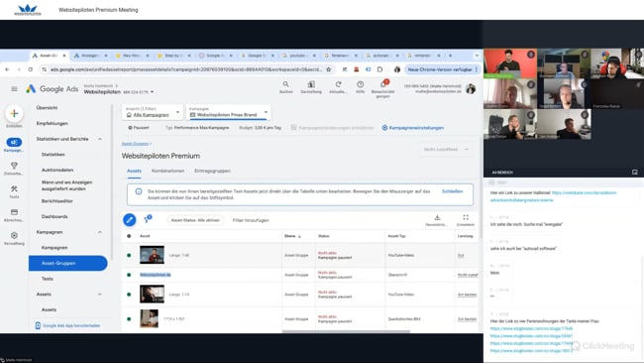
Task: Click the Aktualisieren refresh icon
Action: point(338,84)
